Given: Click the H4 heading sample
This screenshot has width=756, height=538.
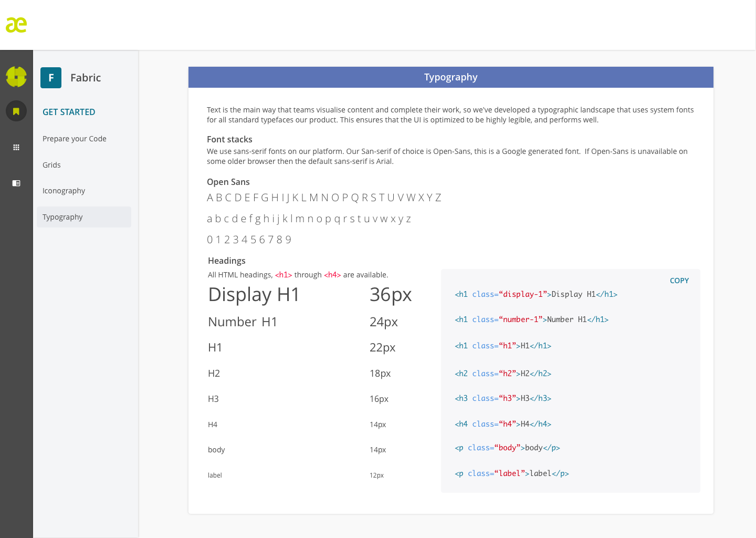Looking at the screenshot, I should [x=213, y=425].
